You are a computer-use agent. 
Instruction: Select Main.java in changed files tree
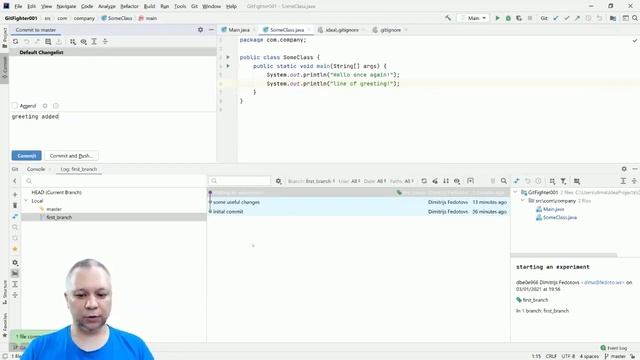550,209
